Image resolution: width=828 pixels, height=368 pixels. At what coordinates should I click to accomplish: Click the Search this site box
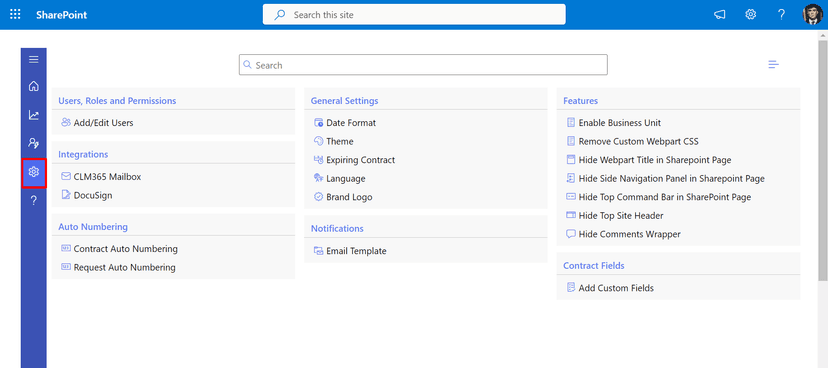414,15
